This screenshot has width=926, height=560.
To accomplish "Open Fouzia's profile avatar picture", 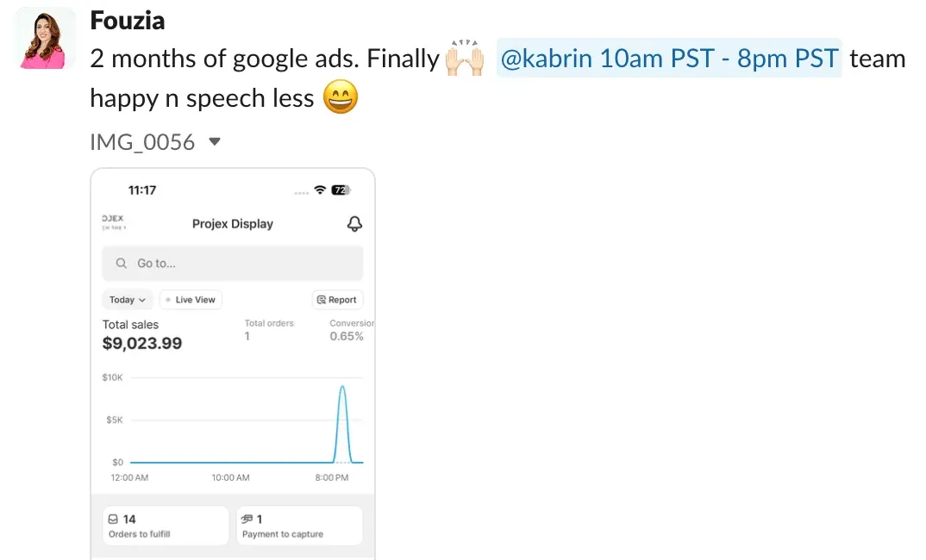I will (x=45, y=39).
